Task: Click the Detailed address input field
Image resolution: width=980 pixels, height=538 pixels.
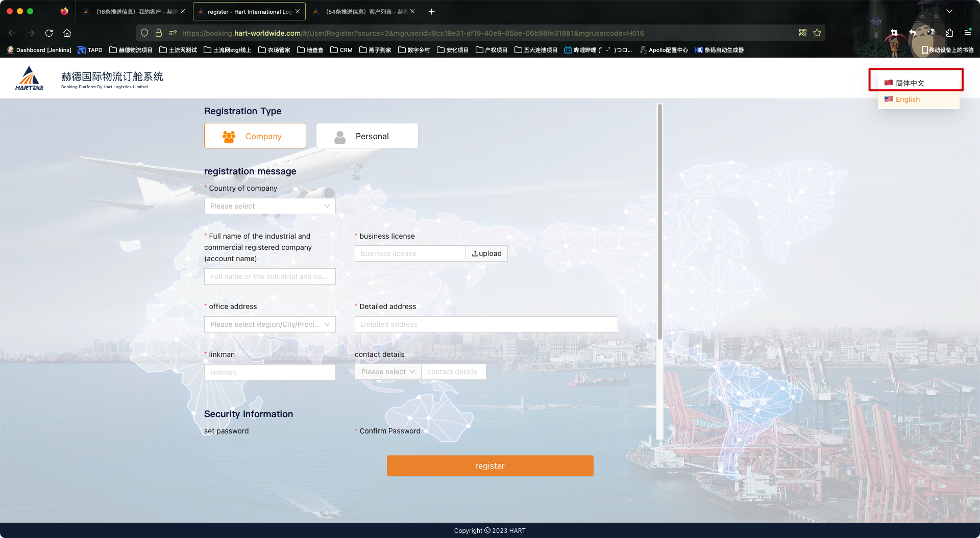Action: [486, 324]
